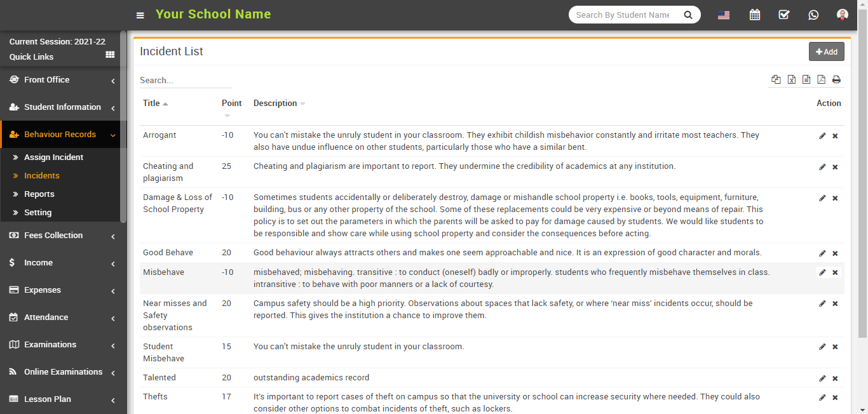
Task: Expand the Fees Collection menu
Action: 62,236
